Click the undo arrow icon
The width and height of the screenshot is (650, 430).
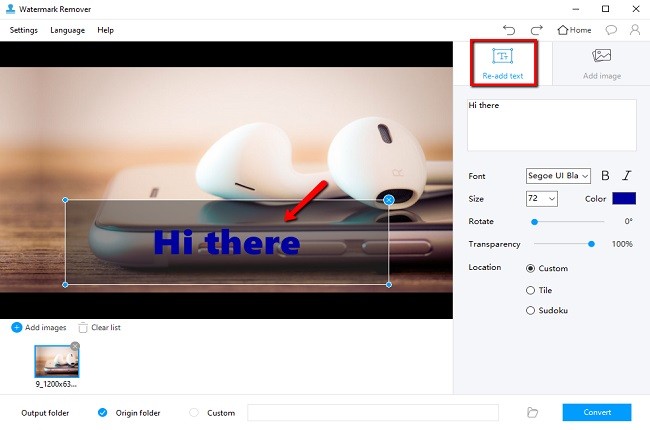(509, 30)
